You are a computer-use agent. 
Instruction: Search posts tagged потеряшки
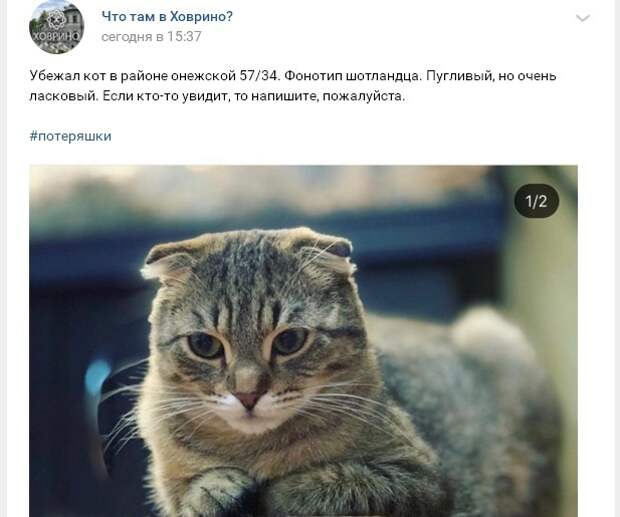tap(70, 136)
